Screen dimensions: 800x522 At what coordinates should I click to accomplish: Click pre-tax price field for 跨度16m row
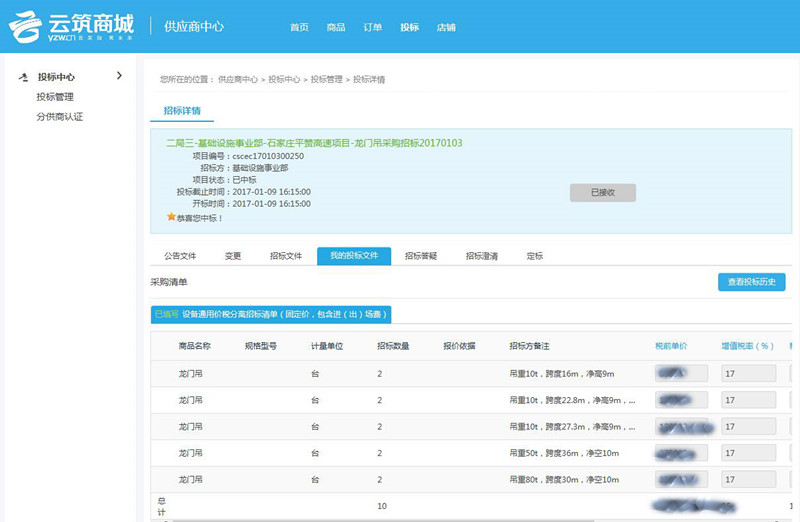coord(681,374)
